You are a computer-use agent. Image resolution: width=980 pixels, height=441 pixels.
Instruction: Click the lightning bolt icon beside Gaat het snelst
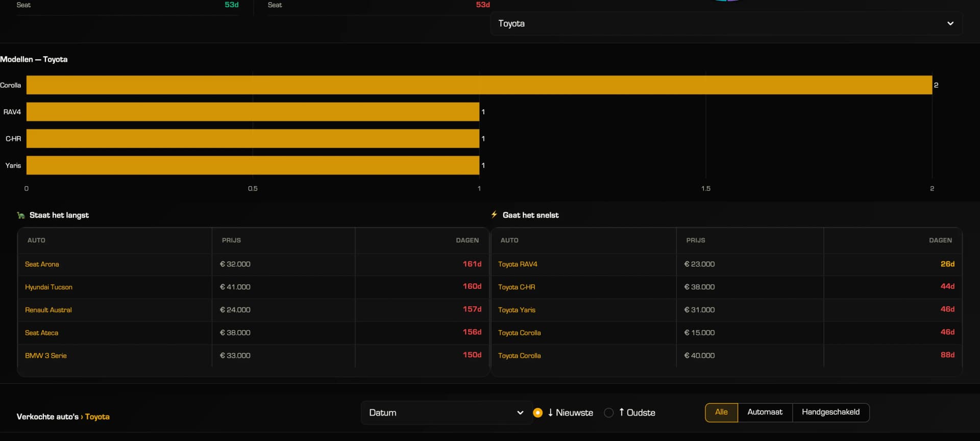[494, 215]
